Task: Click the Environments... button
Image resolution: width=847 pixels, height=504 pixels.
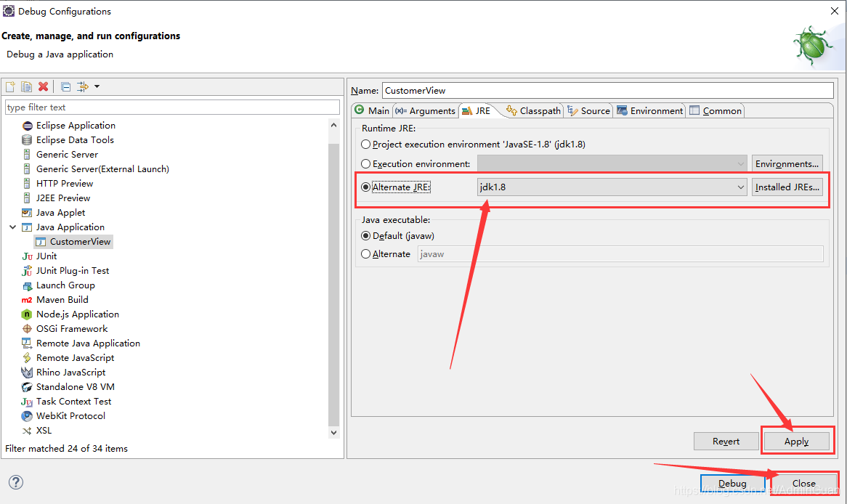Action: click(787, 163)
